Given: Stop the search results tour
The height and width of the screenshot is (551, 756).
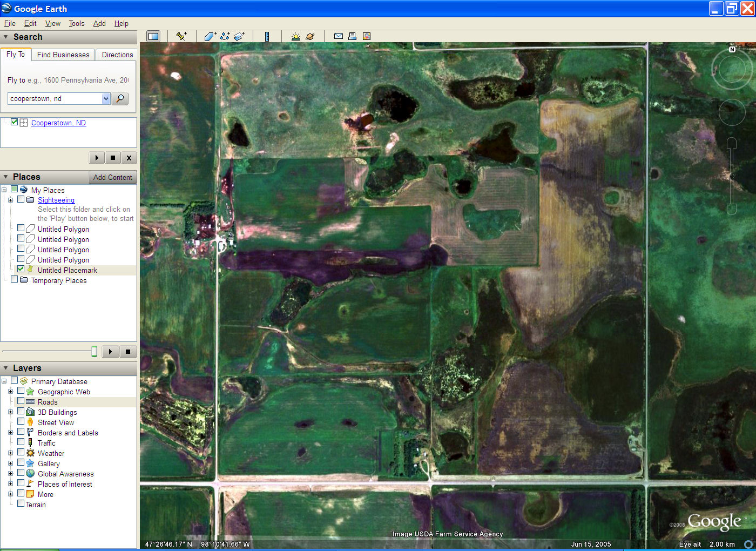Looking at the screenshot, I should click(x=112, y=158).
